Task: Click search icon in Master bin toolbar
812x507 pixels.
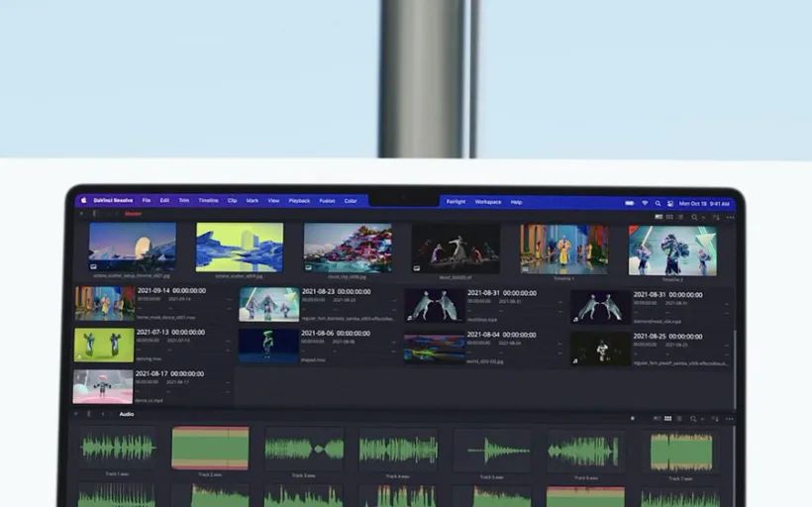Action: coord(694,217)
